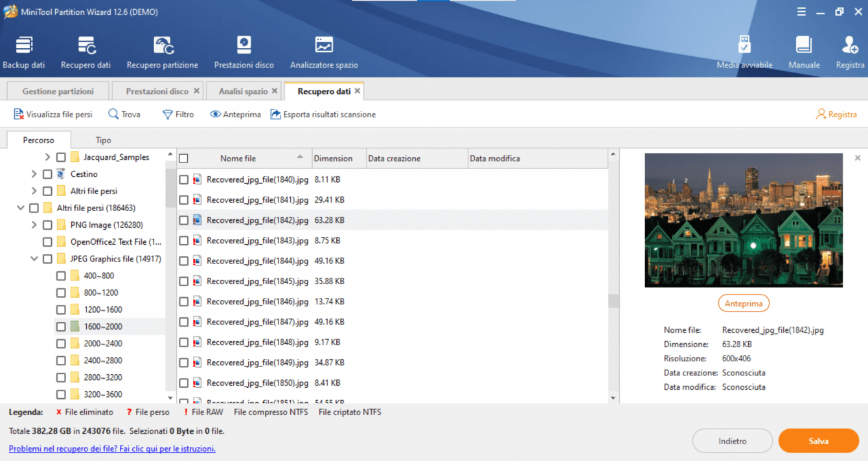Select the 2000~2400 folder
The image size is (868, 461).
click(x=102, y=344)
